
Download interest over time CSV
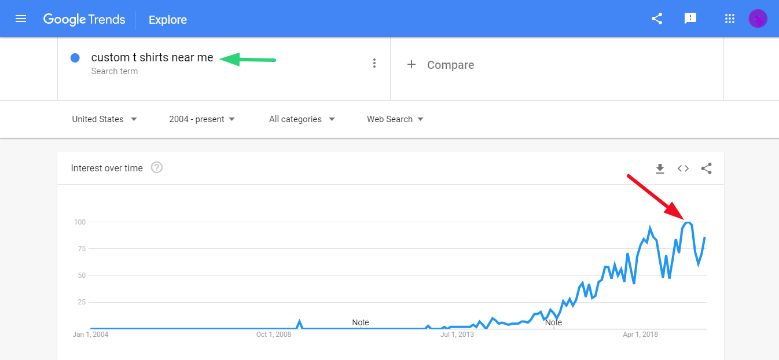660,169
